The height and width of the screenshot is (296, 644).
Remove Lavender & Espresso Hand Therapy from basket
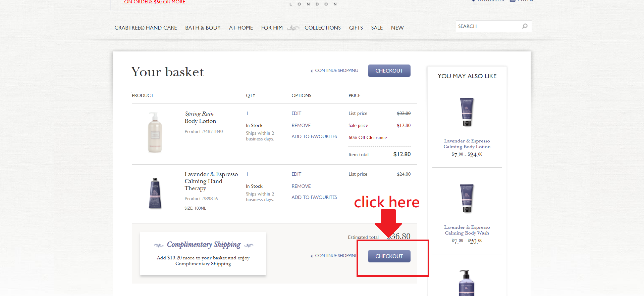coord(301,186)
